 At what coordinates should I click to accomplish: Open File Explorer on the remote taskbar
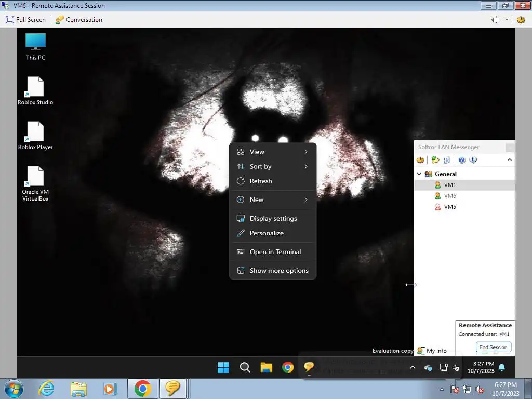pos(267,367)
